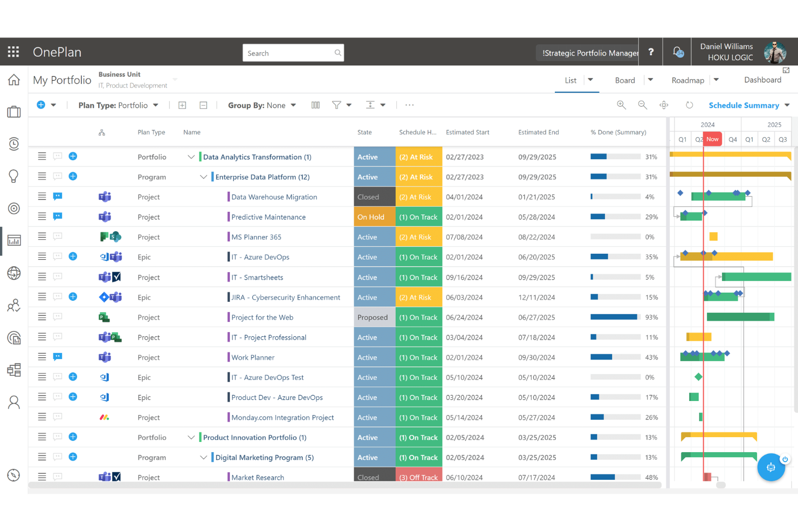Add item under IT - Azure DevOps row
Viewport: 798px width, 532px height.
pyautogui.click(x=73, y=257)
